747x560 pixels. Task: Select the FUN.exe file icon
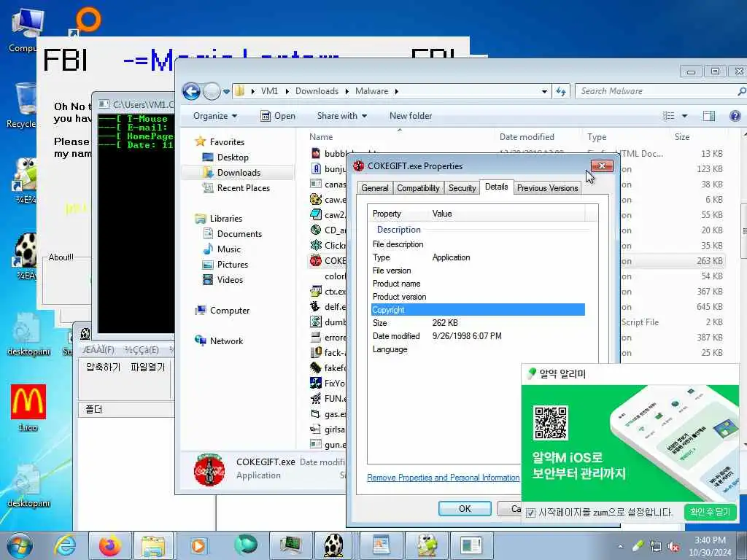(315, 398)
